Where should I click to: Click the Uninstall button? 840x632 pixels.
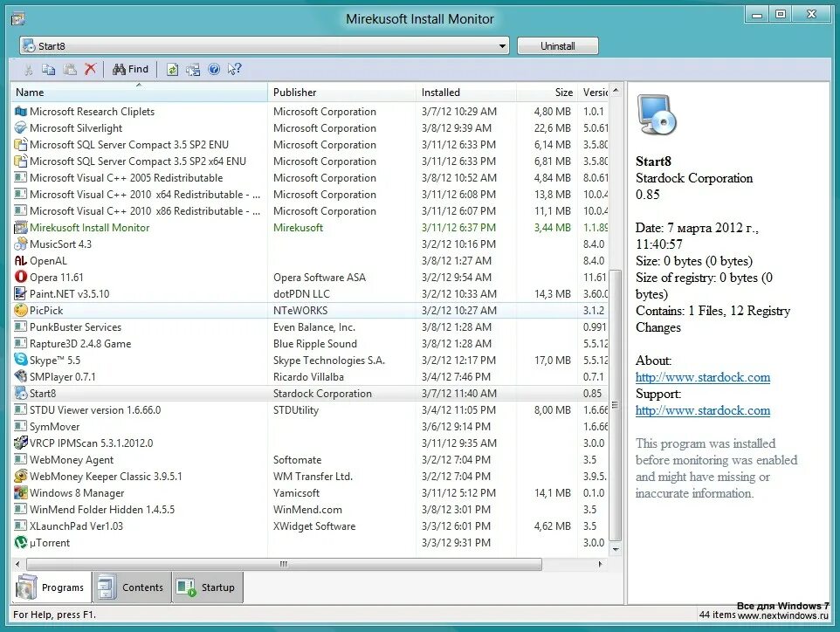(558, 46)
